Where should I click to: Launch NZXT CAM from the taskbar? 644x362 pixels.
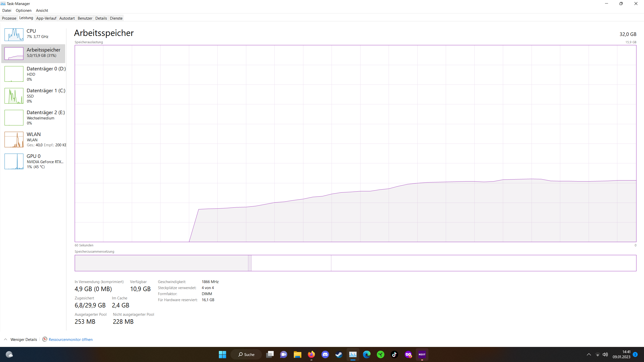click(x=422, y=354)
